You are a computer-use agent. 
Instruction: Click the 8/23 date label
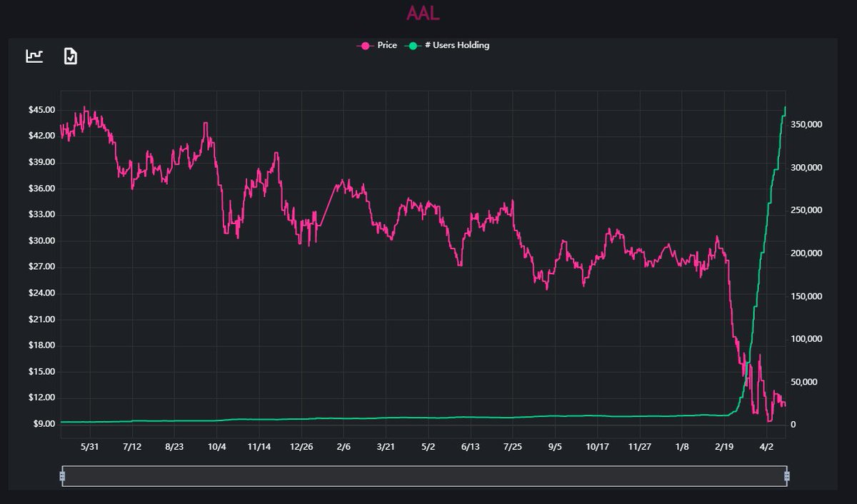pos(174,447)
